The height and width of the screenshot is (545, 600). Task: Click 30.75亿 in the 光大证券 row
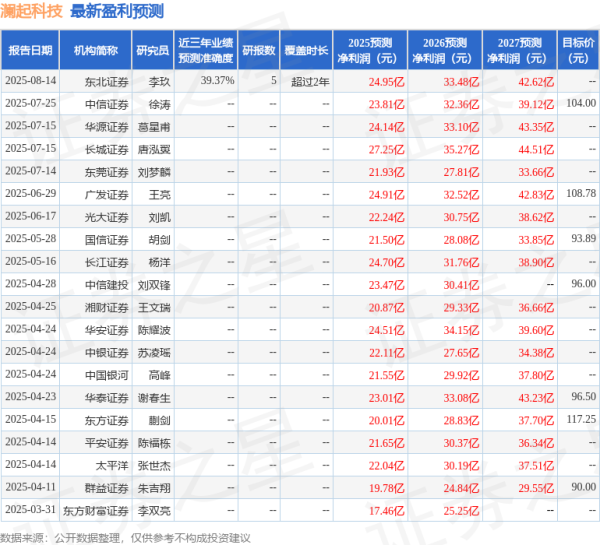pyautogui.click(x=461, y=217)
